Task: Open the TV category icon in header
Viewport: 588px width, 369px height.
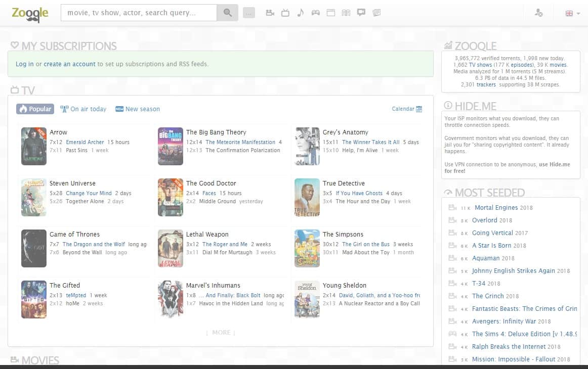Action: pos(285,13)
